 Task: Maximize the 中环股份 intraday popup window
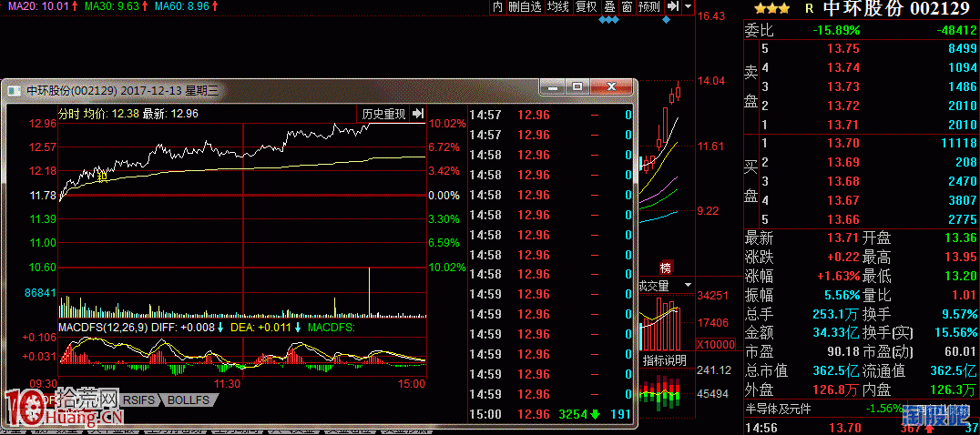tap(577, 86)
